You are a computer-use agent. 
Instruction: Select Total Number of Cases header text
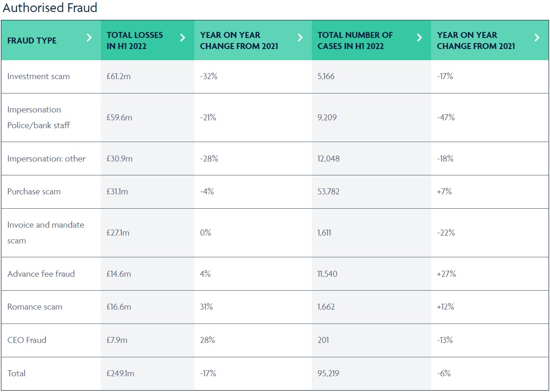point(355,40)
